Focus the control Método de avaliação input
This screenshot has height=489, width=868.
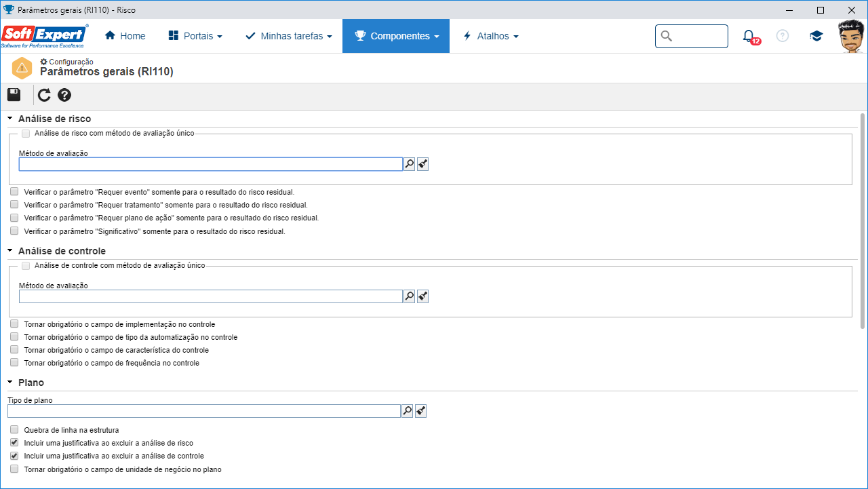[x=211, y=296]
